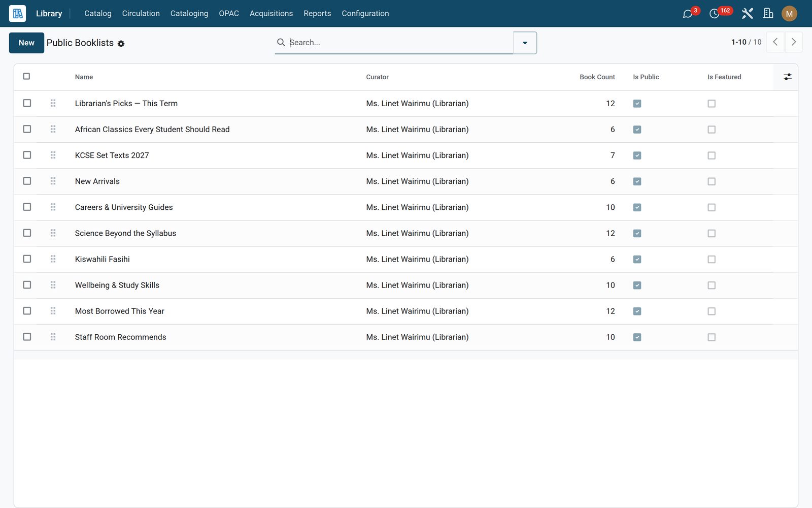
Task: Toggle Is Featured for Most Borrowed This Year
Action: 712,311
